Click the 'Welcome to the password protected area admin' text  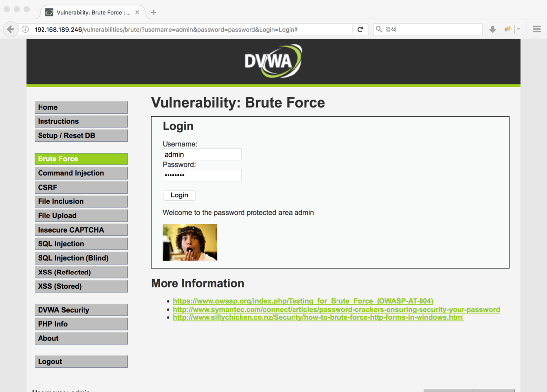pyautogui.click(x=238, y=213)
